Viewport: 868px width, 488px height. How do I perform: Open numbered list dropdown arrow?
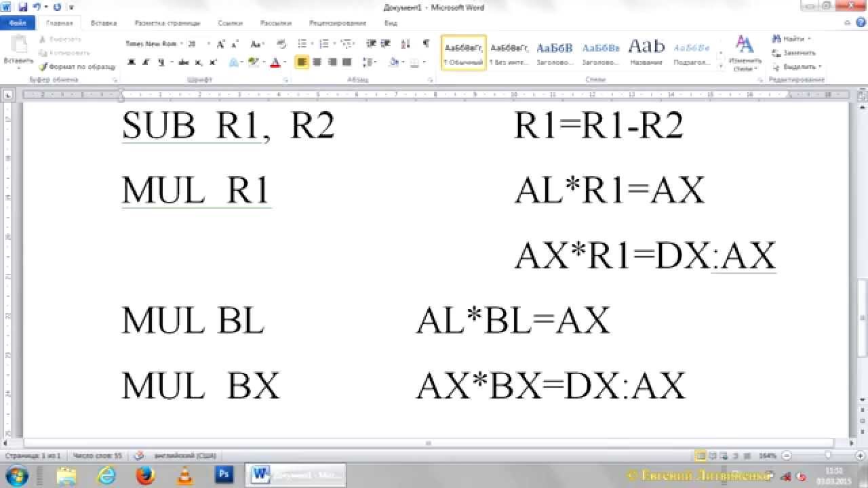(334, 44)
